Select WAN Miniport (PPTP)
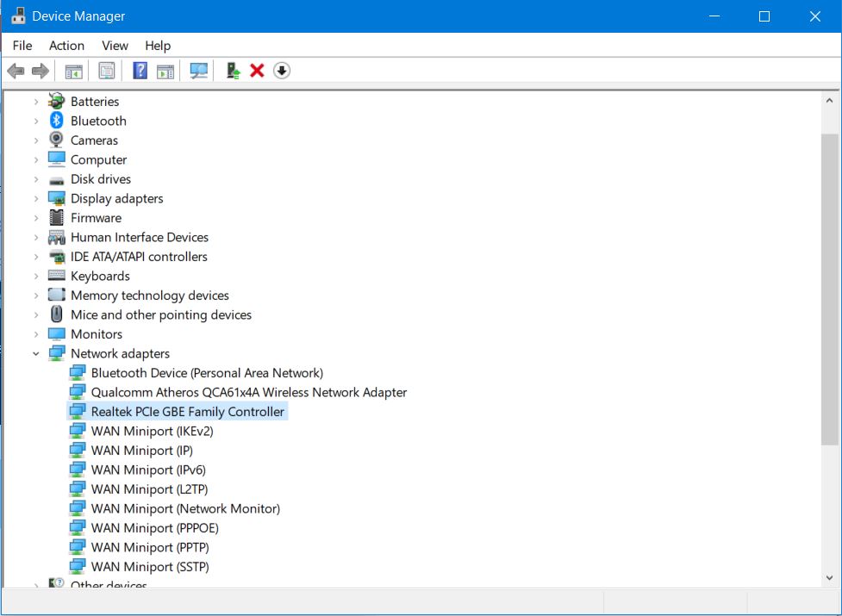Viewport: 842px width, 616px height. [150, 547]
